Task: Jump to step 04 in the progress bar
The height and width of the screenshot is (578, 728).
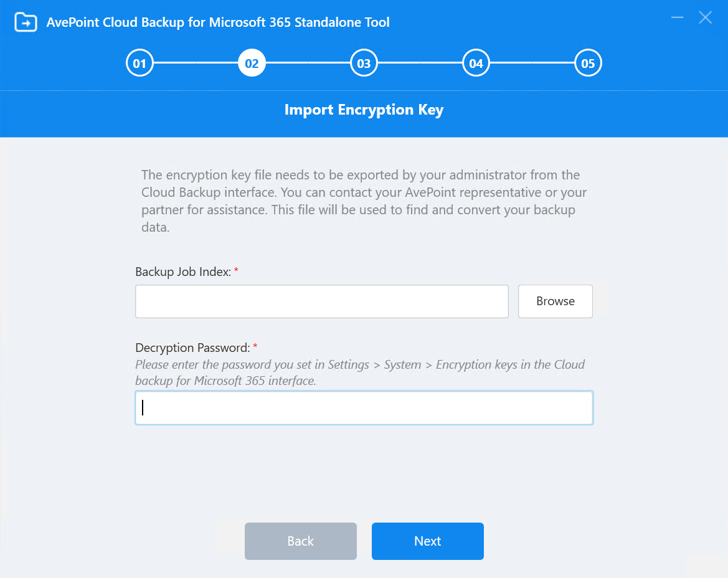Action: click(x=476, y=62)
